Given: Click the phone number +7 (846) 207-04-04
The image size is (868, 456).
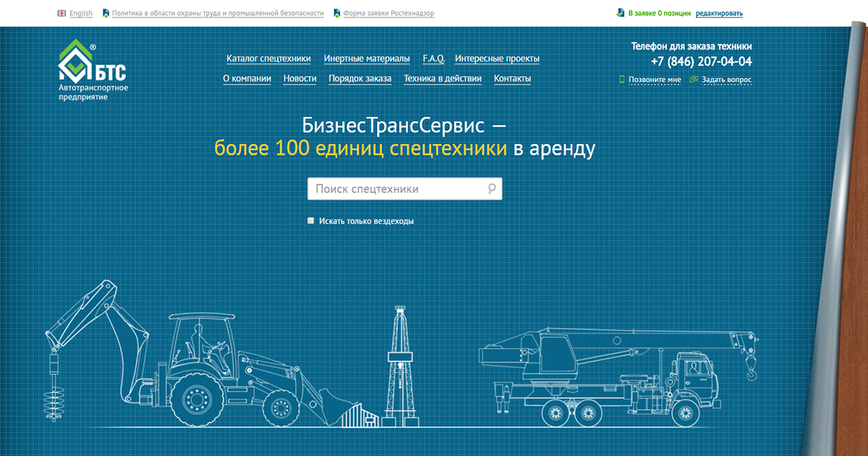Looking at the screenshot, I should click(x=701, y=62).
